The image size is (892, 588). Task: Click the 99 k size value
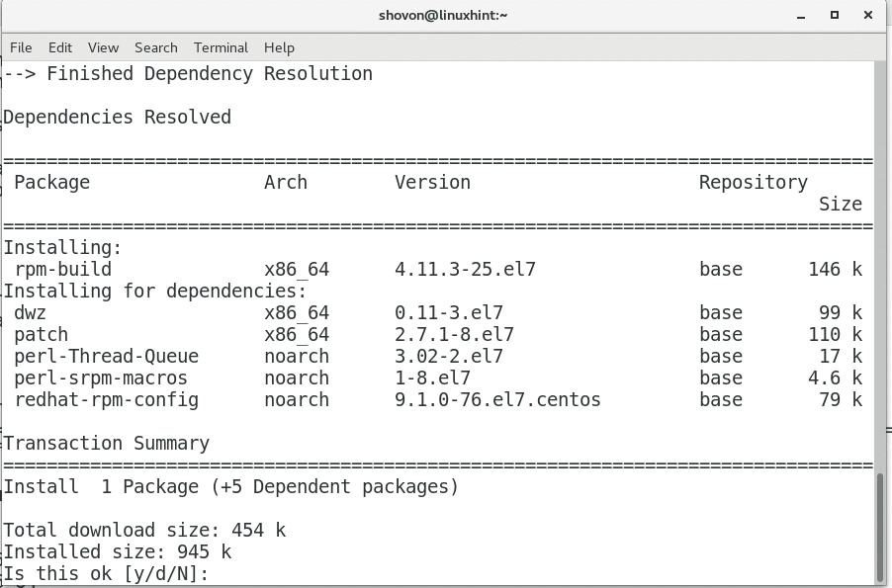[841, 312]
